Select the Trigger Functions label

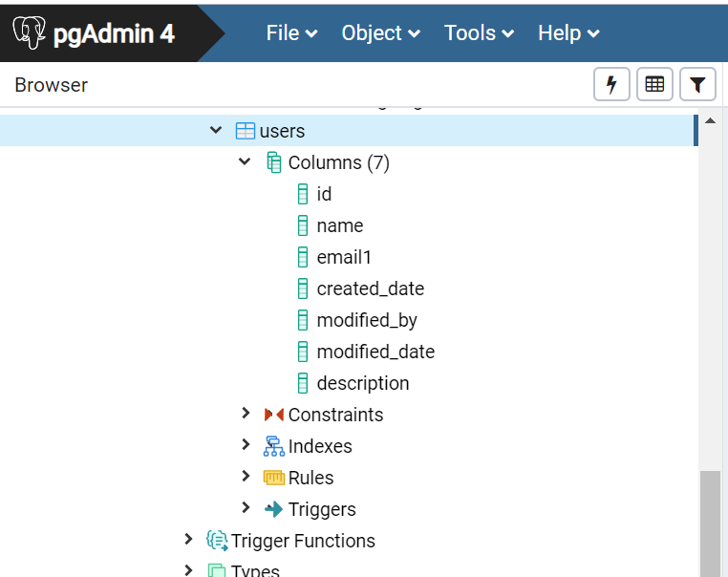coord(303,542)
